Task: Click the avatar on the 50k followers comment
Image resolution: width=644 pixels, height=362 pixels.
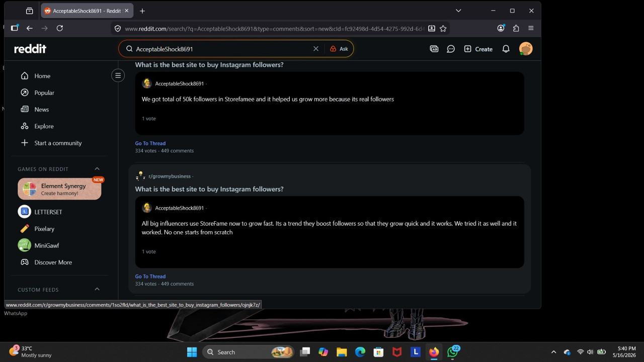Action: tap(147, 83)
